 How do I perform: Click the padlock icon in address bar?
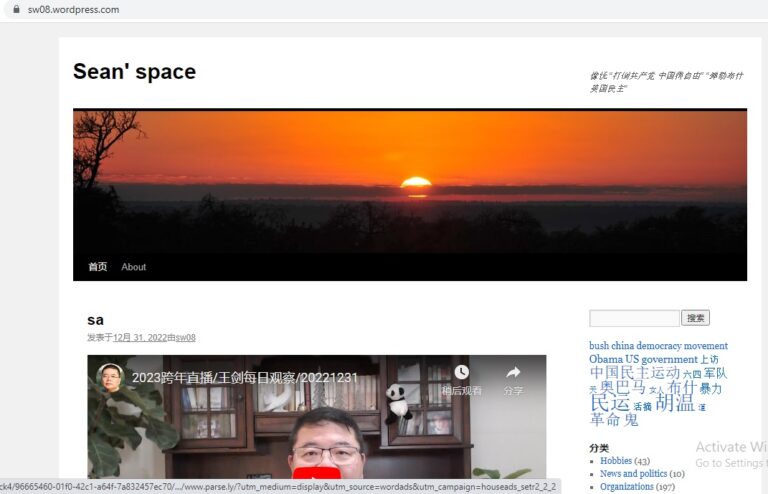15,10
